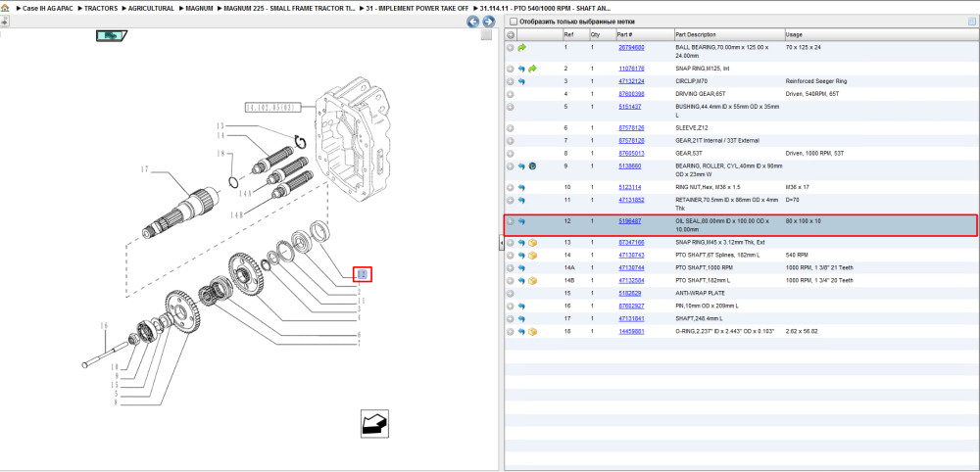Open part number 14459681 link

pos(631,332)
